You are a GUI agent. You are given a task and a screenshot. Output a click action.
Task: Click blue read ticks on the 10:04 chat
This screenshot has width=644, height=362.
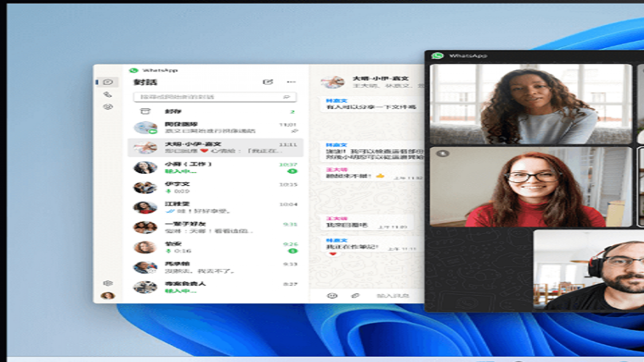[170, 211]
